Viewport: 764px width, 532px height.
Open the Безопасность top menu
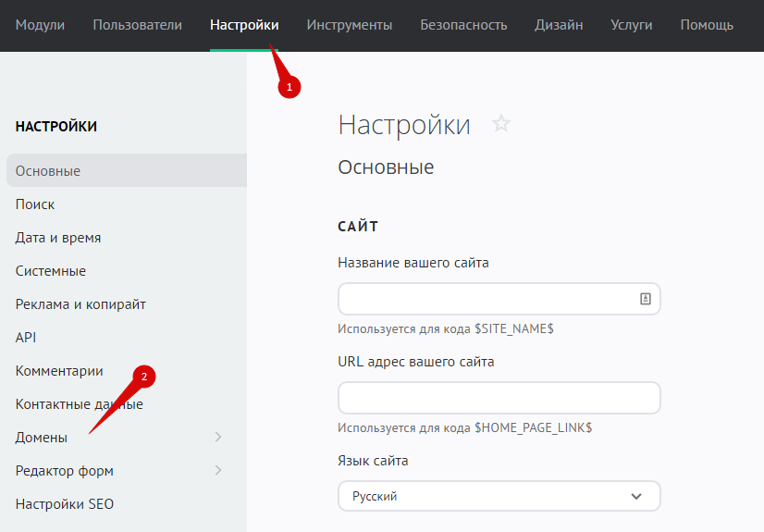[x=463, y=25]
